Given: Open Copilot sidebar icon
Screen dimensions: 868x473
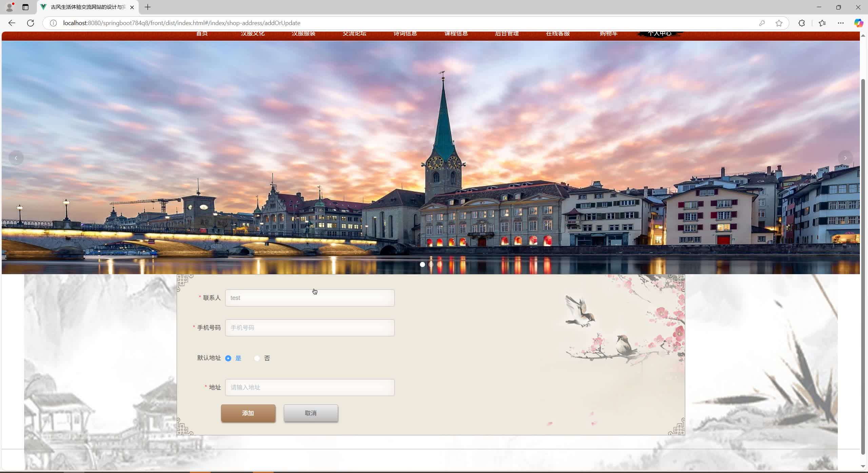Looking at the screenshot, I should coord(858,23).
